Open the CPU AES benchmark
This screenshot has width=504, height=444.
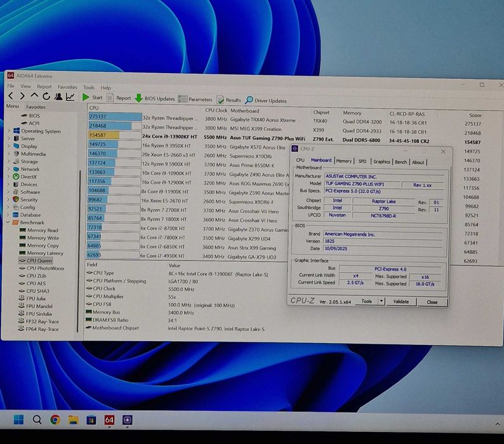[x=32, y=283]
